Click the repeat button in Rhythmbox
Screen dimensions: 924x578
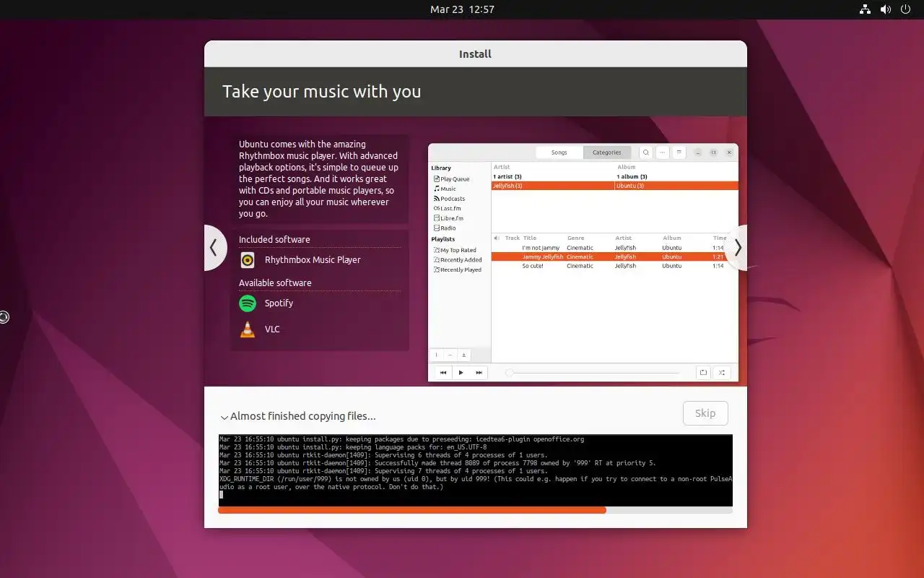click(x=703, y=373)
